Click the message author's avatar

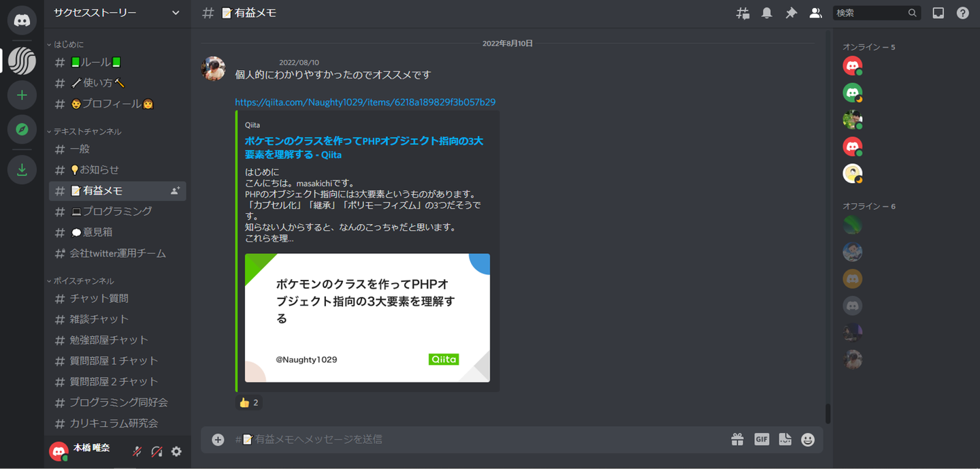click(x=214, y=69)
